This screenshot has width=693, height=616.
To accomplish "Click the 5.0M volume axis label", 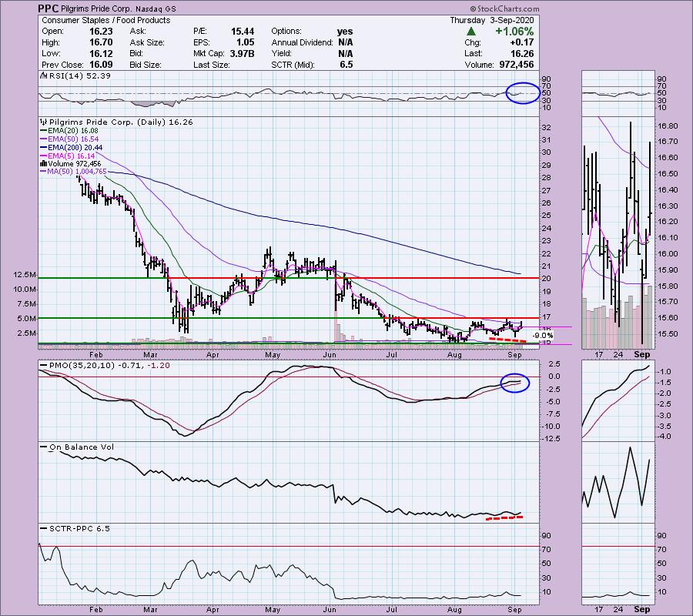I will click(x=26, y=319).
